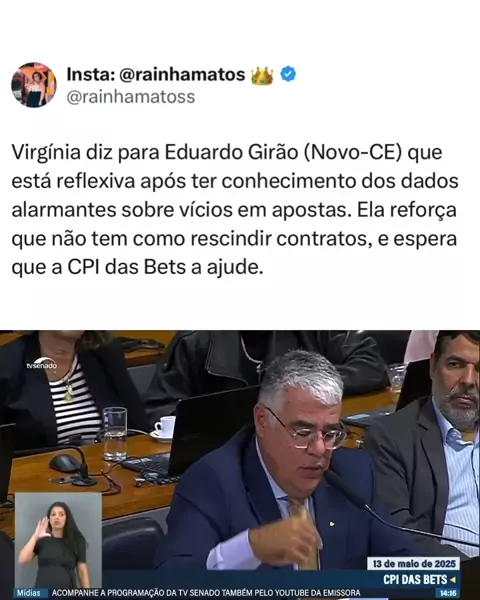Image resolution: width=480 pixels, height=600 pixels.
Task: Click the glass of water on the desk
Action: click(114, 434)
